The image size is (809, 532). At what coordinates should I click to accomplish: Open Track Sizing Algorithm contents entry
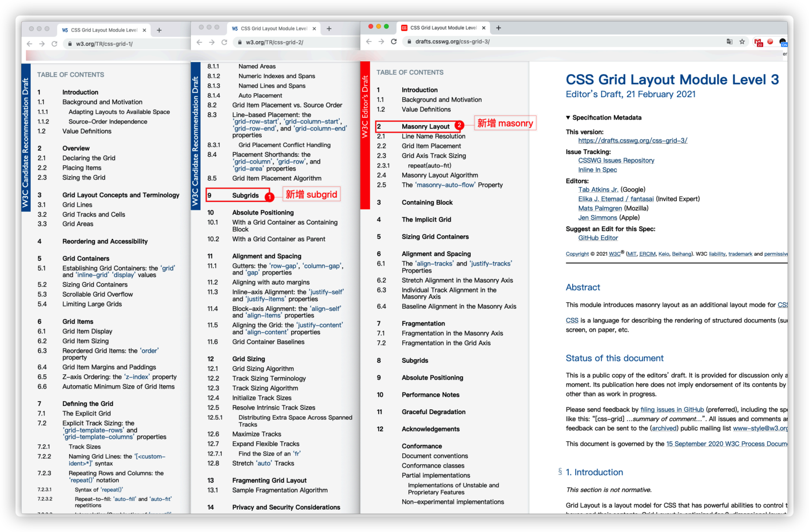coord(265,388)
